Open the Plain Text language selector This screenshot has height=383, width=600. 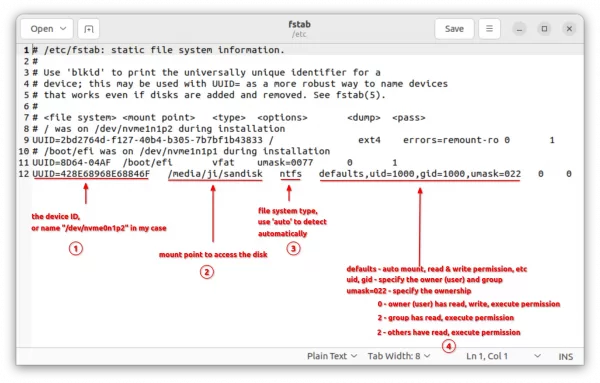(332, 356)
